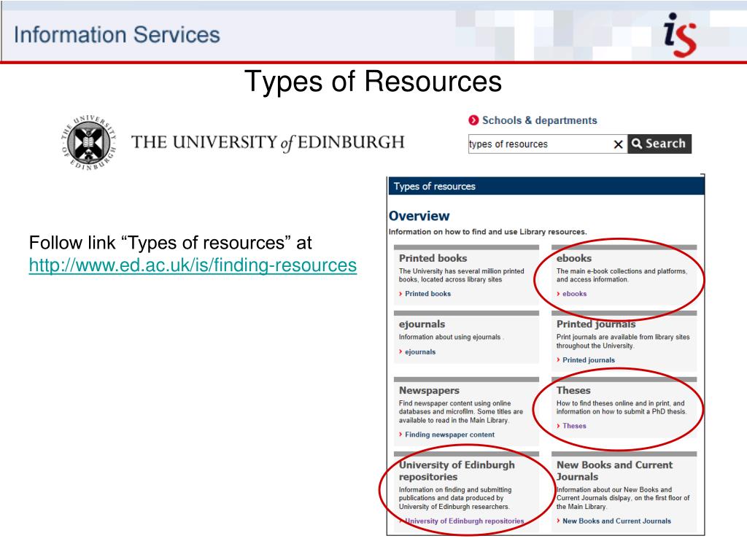Click the 'ejournals' card heading
747x560 pixels.
click(422, 324)
